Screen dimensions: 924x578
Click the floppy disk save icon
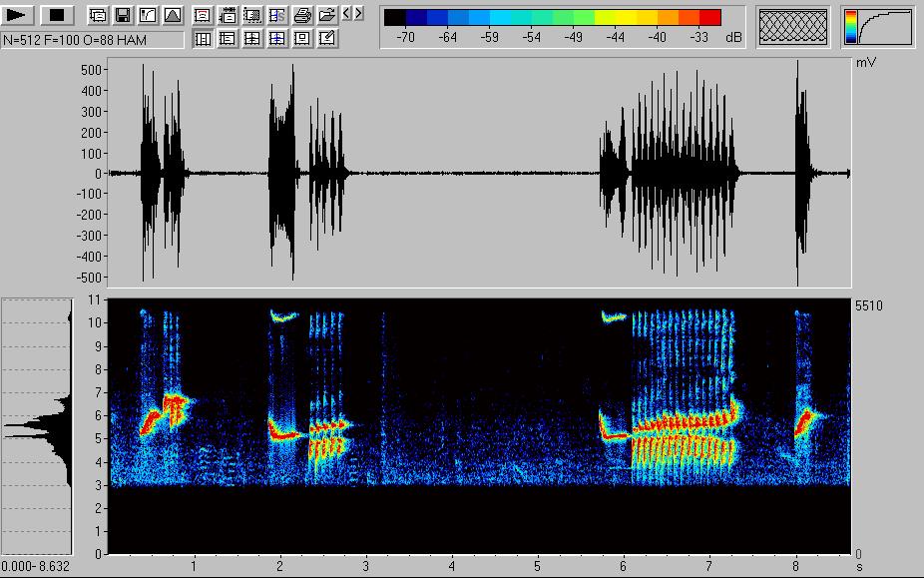click(122, 15)
